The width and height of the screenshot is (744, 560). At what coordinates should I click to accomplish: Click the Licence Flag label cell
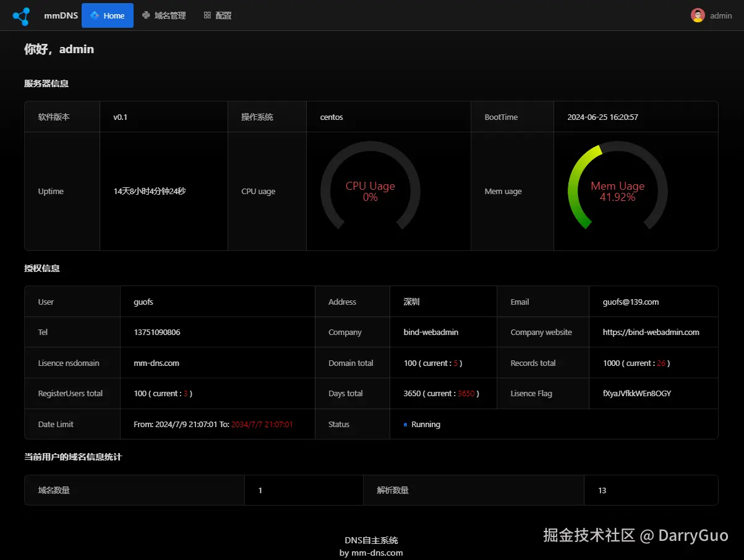pos(543,393)
